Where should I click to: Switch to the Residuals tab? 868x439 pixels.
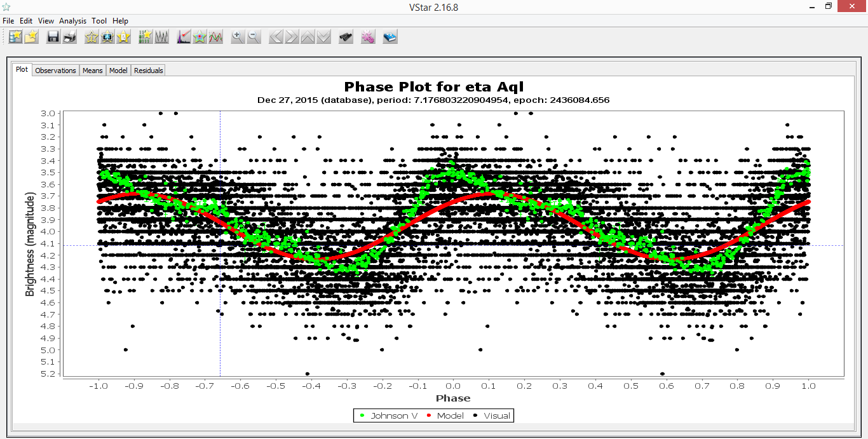click(x=149, y=71)
